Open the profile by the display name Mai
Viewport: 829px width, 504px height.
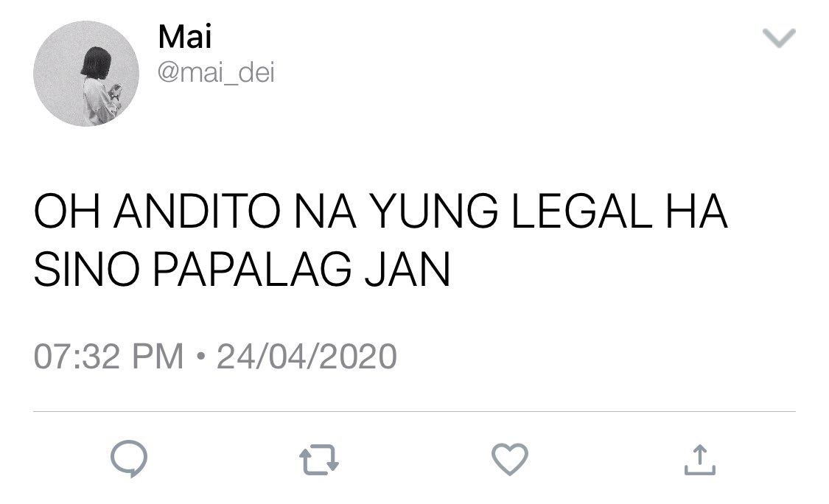(185, 37)
